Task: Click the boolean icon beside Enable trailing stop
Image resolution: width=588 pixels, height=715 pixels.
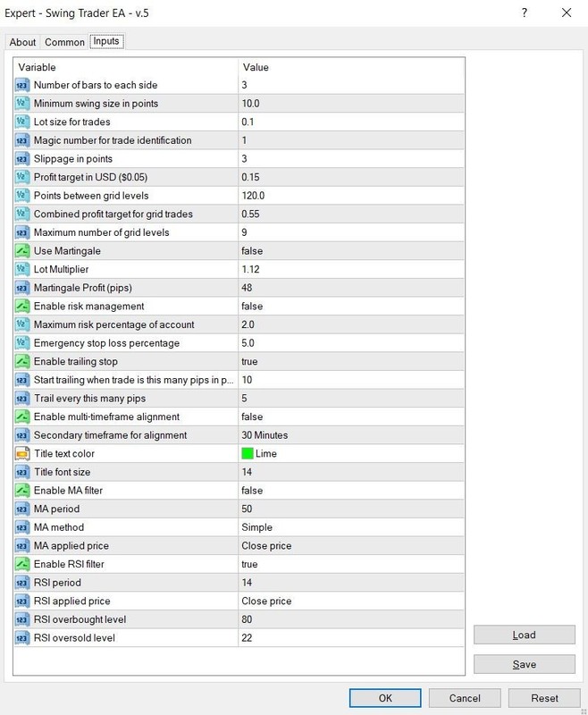Action: [21, 361]
